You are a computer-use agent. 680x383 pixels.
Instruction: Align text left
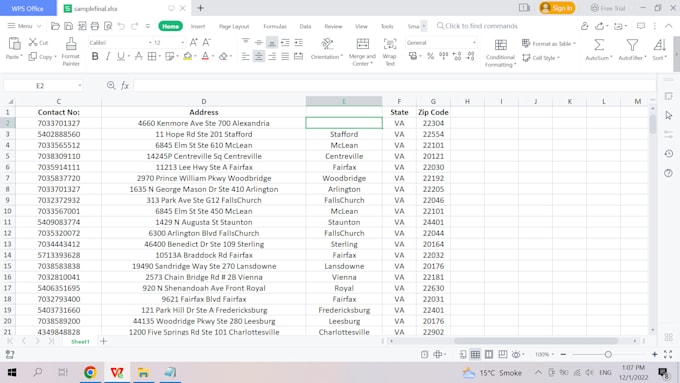(x=245, y=56)
